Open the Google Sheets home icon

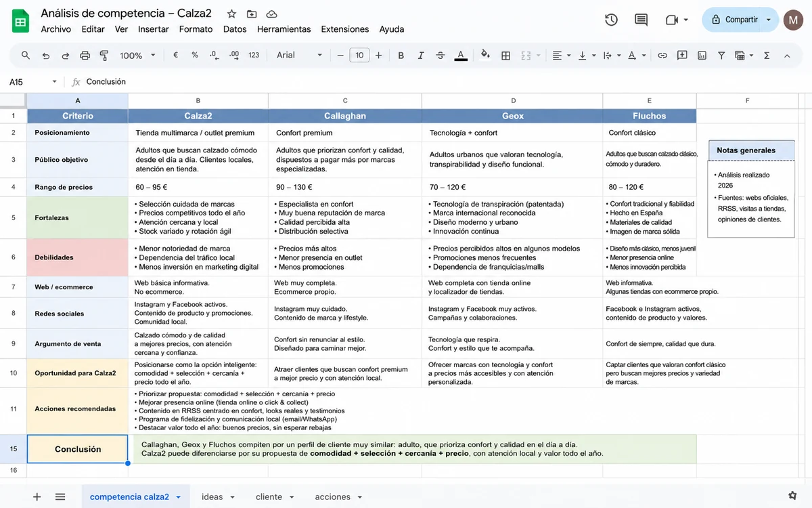[x=20, y=21]
